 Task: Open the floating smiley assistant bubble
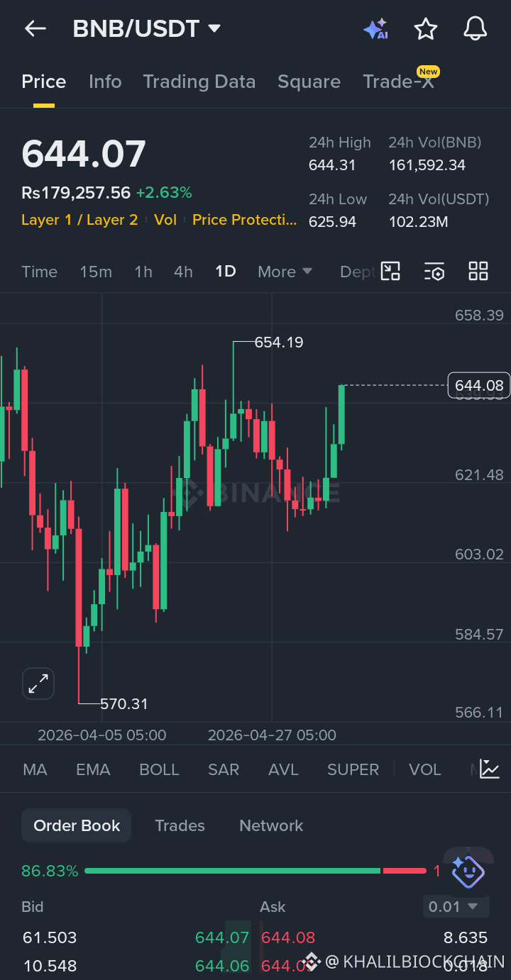[468, 871]
